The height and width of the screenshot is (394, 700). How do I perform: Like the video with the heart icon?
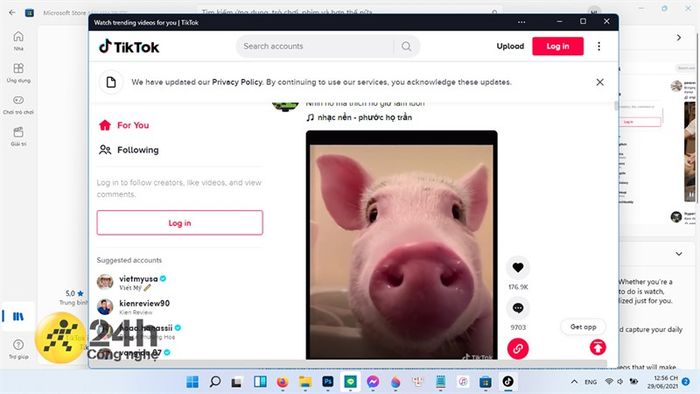pyautogui.click(x=518, y=267)
